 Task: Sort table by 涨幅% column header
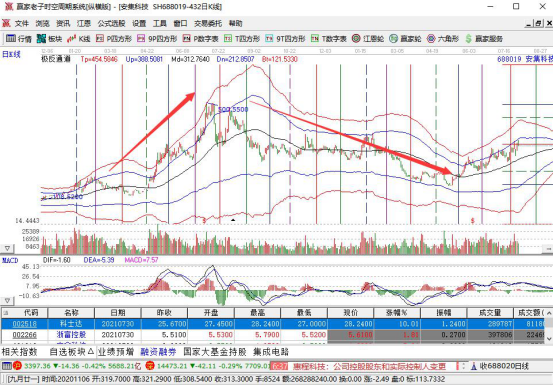click(x=397, y=313)
